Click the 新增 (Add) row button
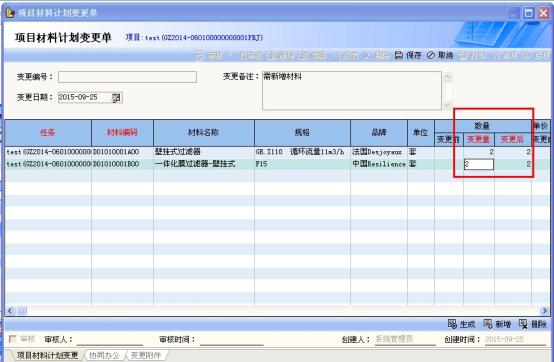Viewport: 554px width, 362px height. click(x=497, y=324)
